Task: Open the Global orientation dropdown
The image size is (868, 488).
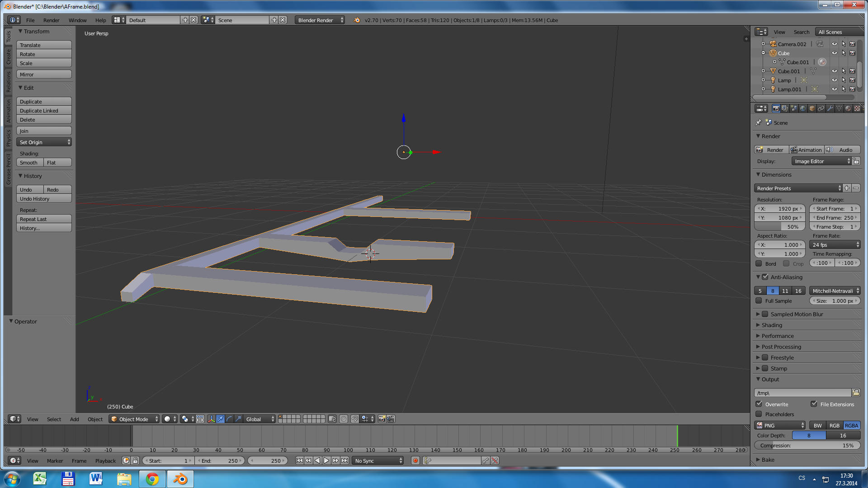Action: click(x=259, y=419)
